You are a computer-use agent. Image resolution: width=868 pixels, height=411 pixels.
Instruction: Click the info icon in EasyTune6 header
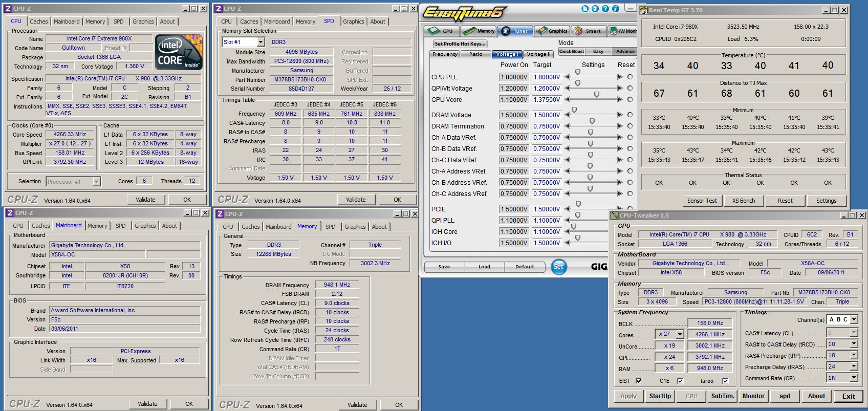pyautogui.click(x=616, y=9)
